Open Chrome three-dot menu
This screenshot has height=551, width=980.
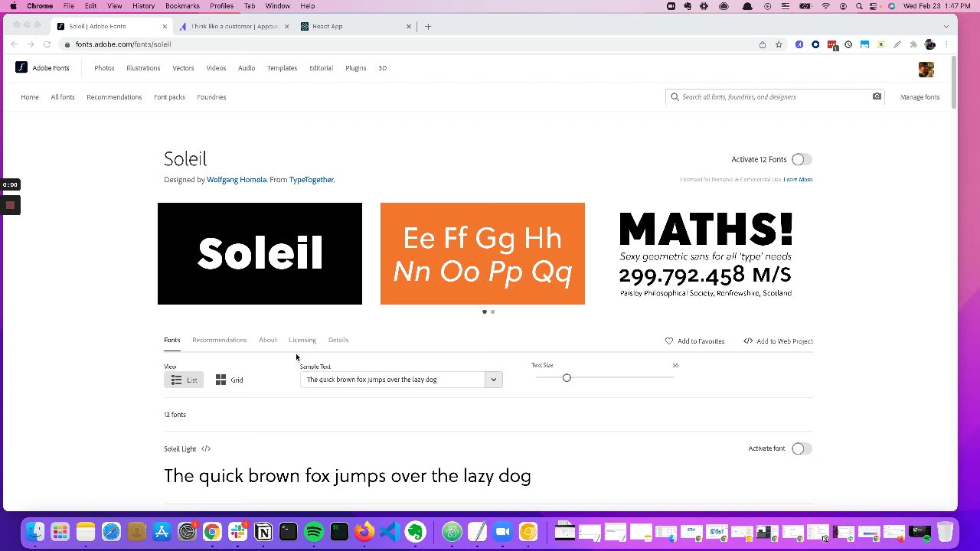946,44
